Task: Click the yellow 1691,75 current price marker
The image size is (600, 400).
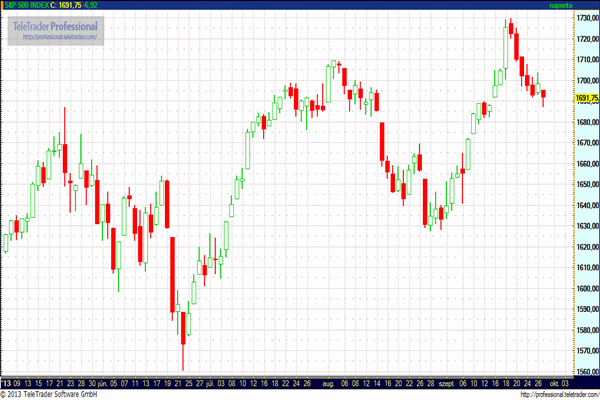Action: coord(585,98)
